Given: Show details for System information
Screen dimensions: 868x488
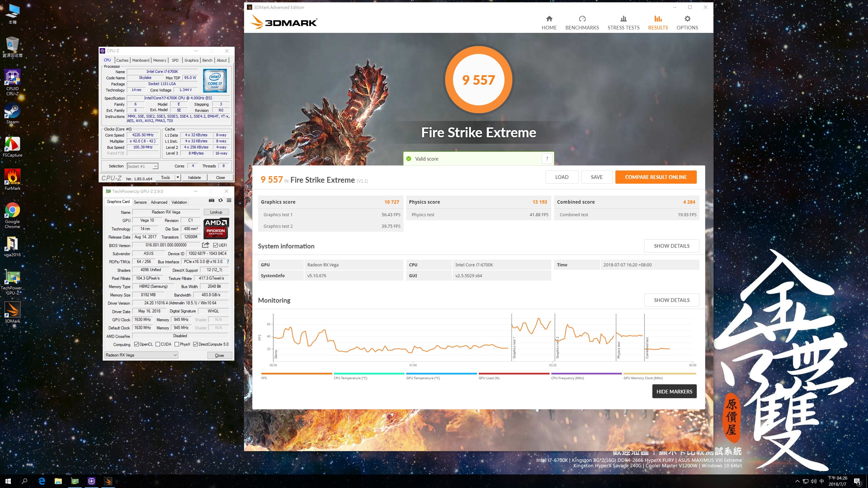Looking at the screenshot, I should [671, 246].
